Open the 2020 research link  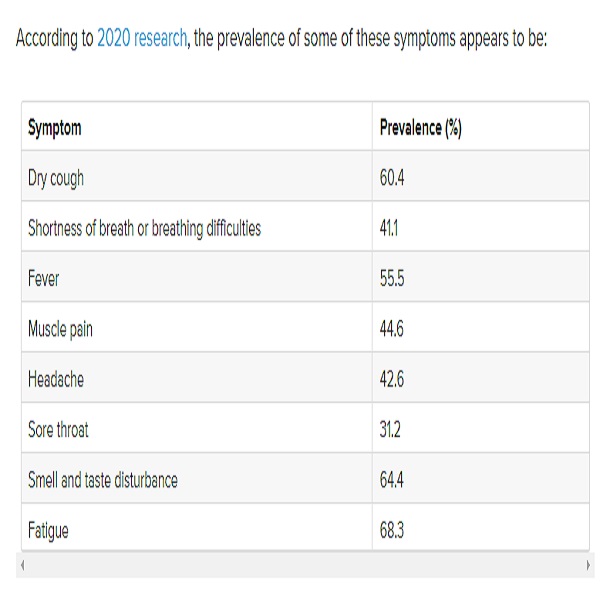[142, 38]
